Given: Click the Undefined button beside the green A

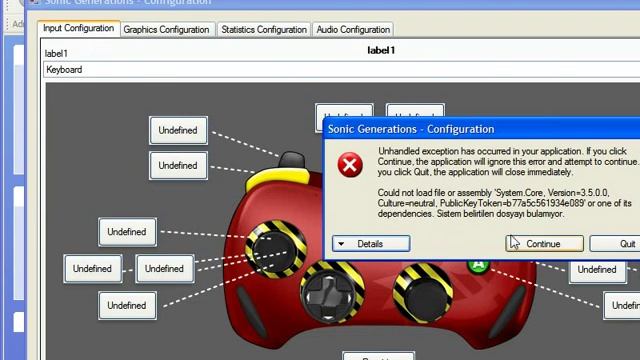Looking at the screenshot, I should click(x=598, y=270).
